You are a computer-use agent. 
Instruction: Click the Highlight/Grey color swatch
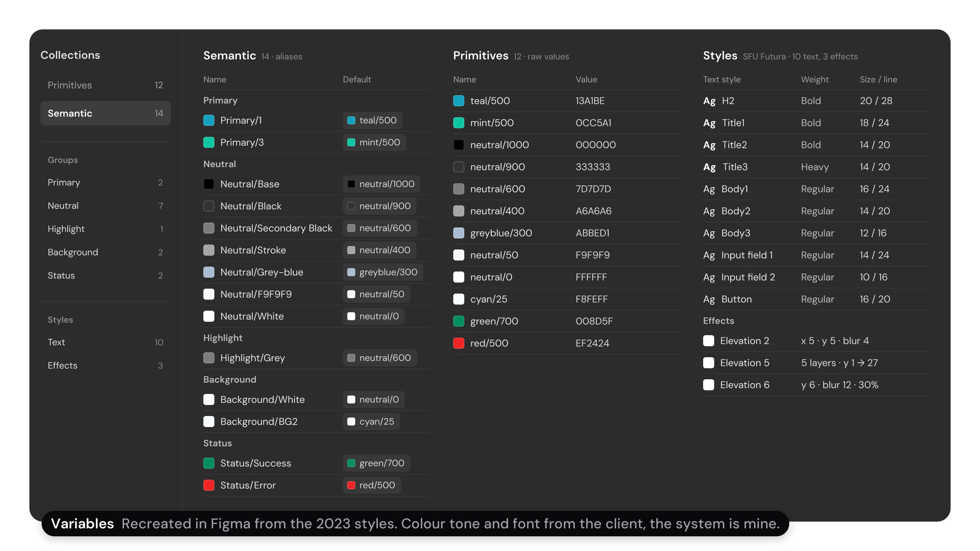(209, 358)
